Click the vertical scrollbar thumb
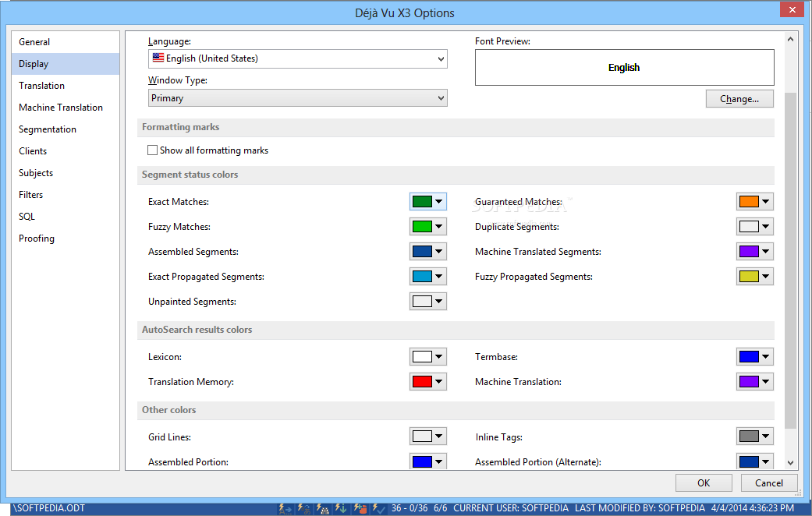Viewport: 812px width, 516px height. [x=790, y=261]
